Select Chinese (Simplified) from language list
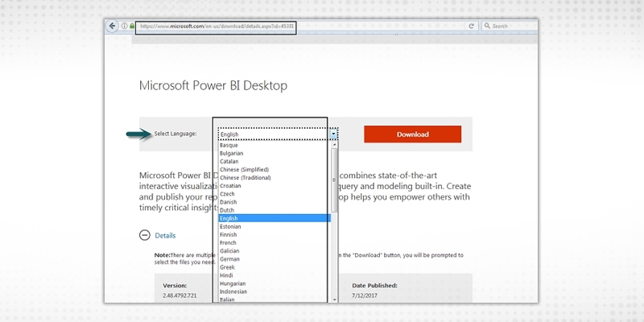The image size is (644, 322). [275, 169]
